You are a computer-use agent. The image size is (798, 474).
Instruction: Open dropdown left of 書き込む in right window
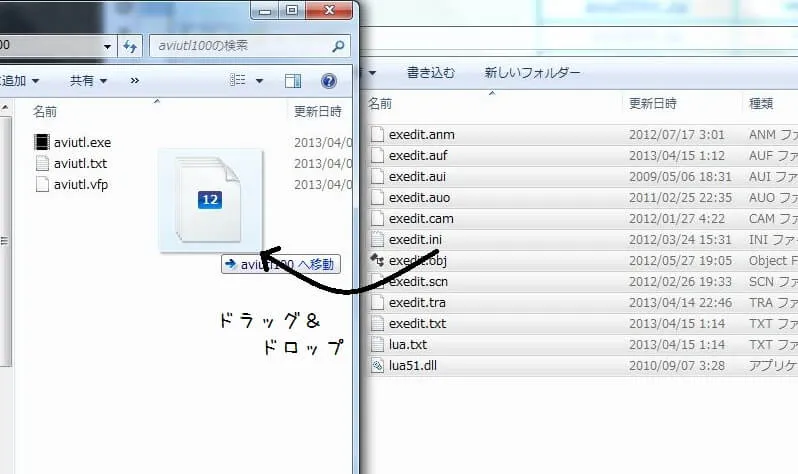click(372, 73)
